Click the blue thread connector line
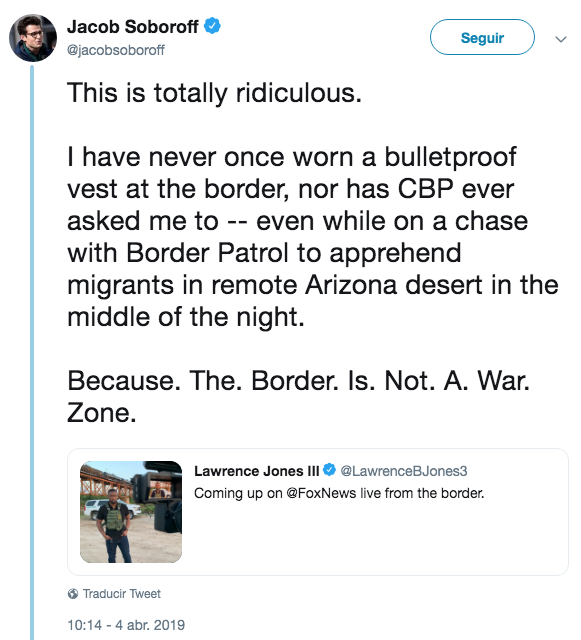581x640 pixels. point(32,352)
